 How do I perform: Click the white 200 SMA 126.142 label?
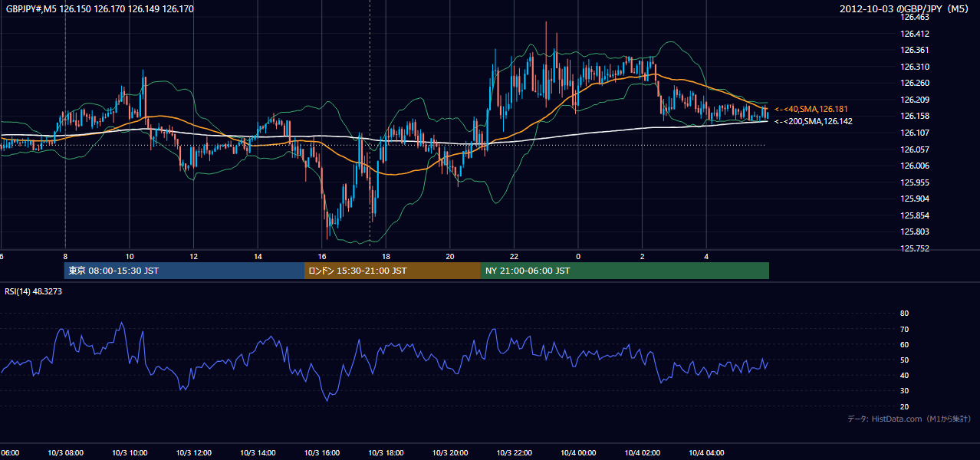(813, 121)
